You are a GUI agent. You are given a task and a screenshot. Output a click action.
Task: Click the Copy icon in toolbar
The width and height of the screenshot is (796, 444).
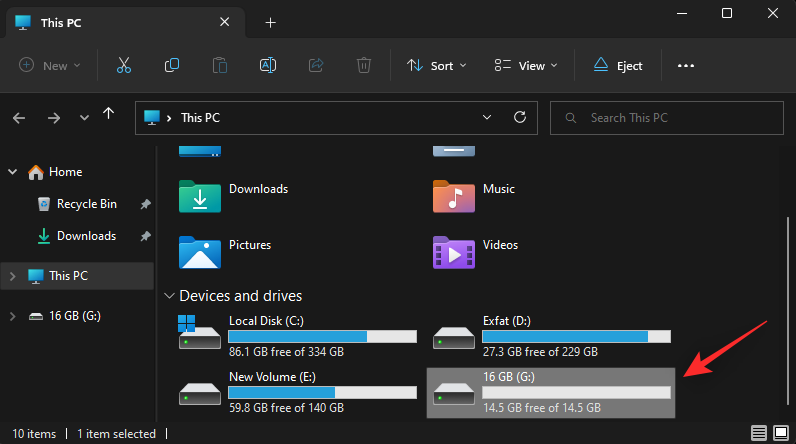(x=172, y=65)
